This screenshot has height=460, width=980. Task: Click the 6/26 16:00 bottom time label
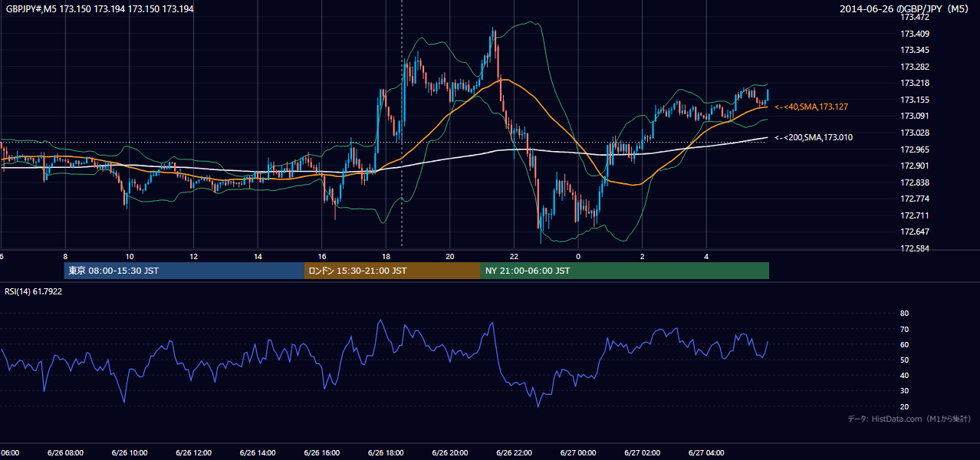tap(321, 453)
